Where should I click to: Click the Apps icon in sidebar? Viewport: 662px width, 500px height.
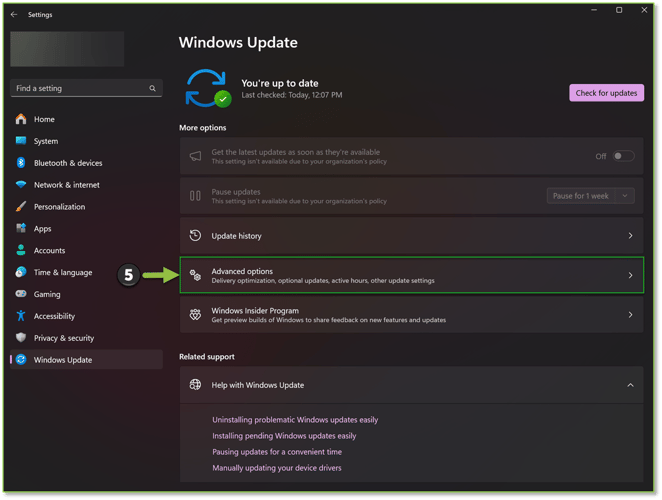pos(21,228)
